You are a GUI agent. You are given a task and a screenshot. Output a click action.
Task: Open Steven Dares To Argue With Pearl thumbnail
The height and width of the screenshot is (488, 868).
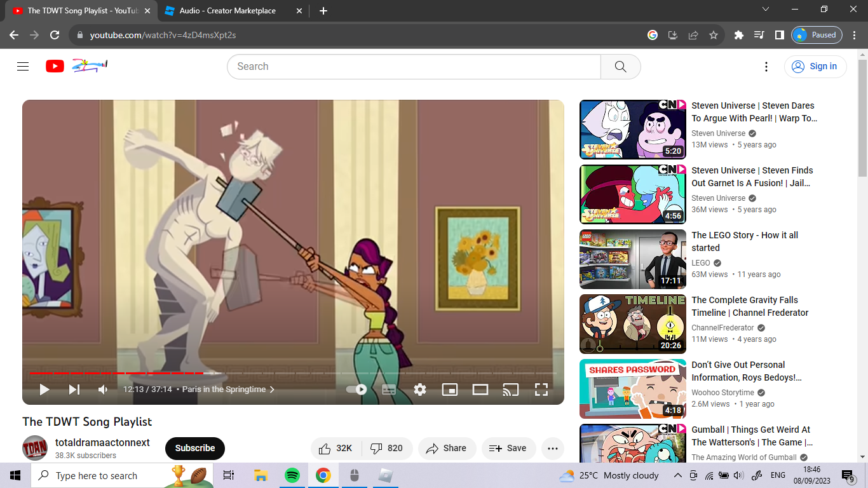click(633, 130)
